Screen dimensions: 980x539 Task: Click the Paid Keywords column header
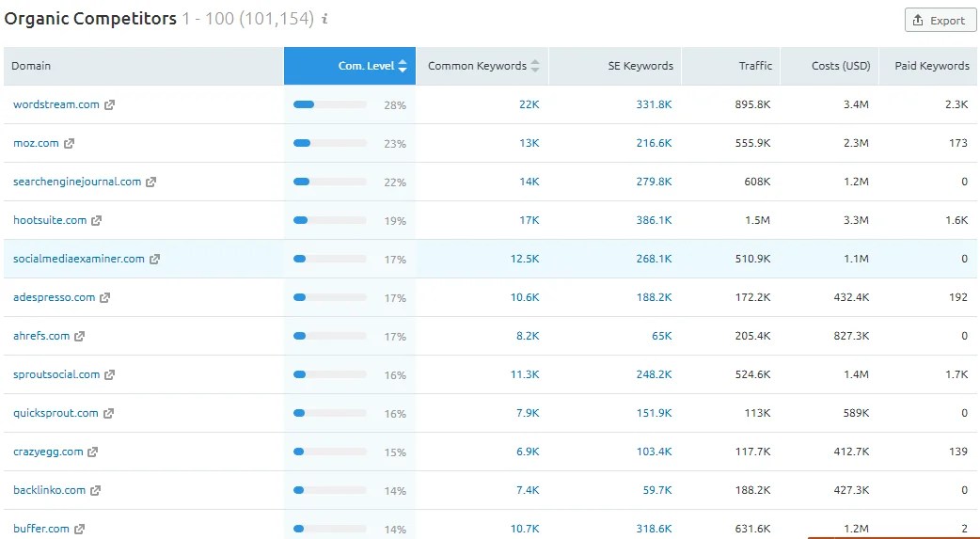pos(929,66)
